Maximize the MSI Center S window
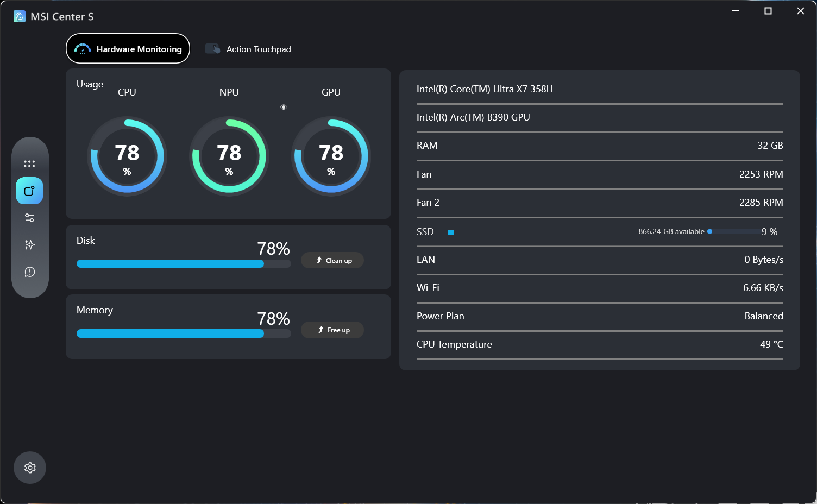The width and height of the screenshot is (817, 504). (x=768, y=11)
